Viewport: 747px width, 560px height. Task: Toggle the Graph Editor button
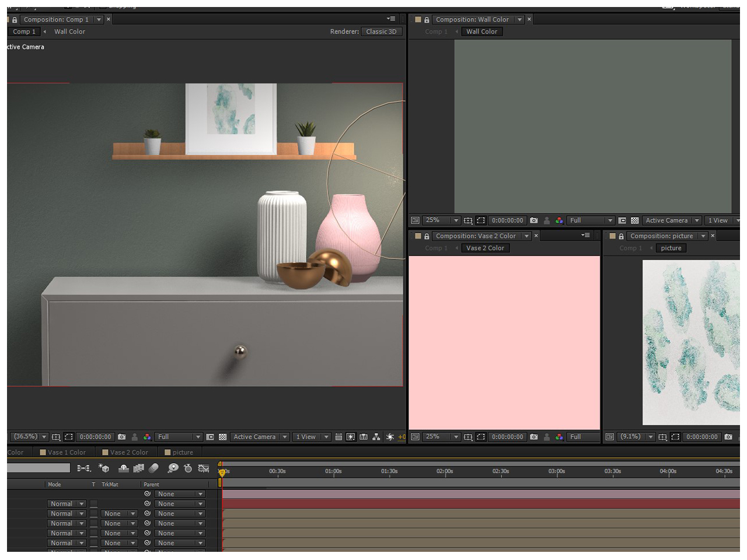click(204, 468)
